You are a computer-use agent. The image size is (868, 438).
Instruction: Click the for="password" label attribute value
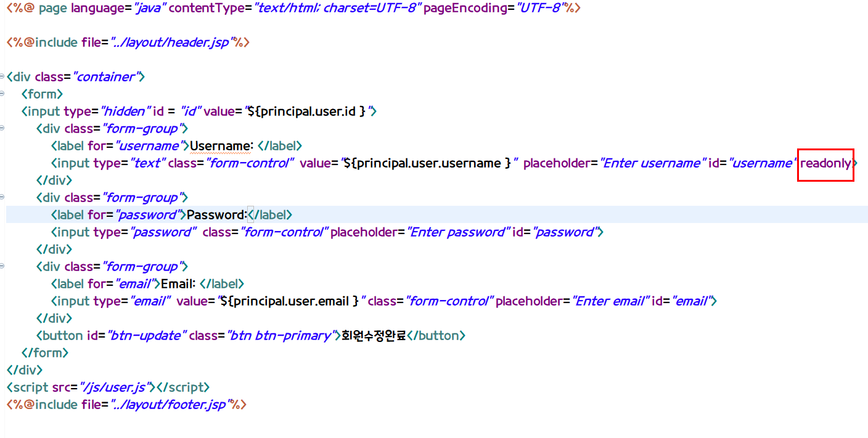[150, 215]
